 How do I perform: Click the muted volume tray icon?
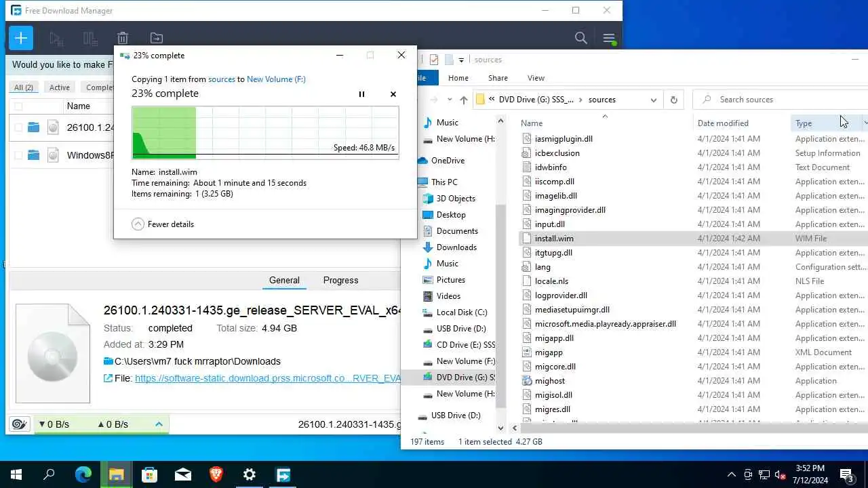coord(781,474)
